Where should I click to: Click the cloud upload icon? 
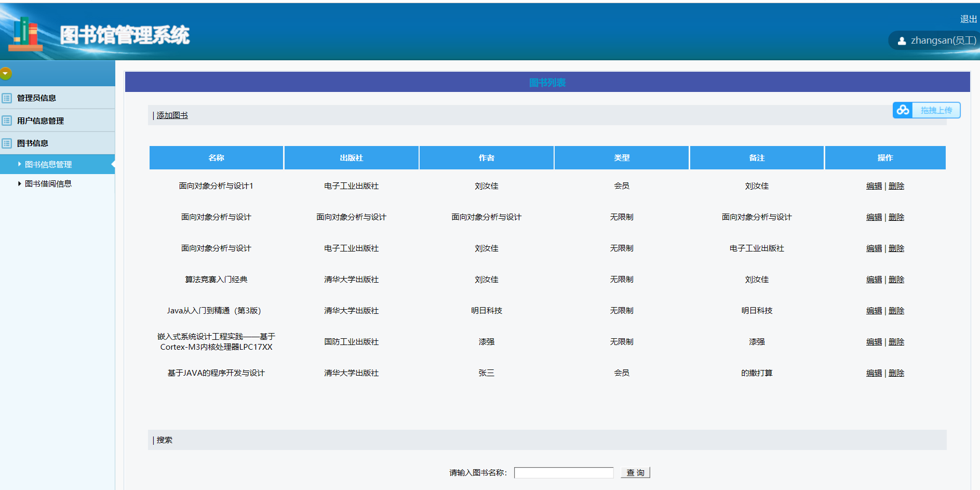click(x=903, y=110)
